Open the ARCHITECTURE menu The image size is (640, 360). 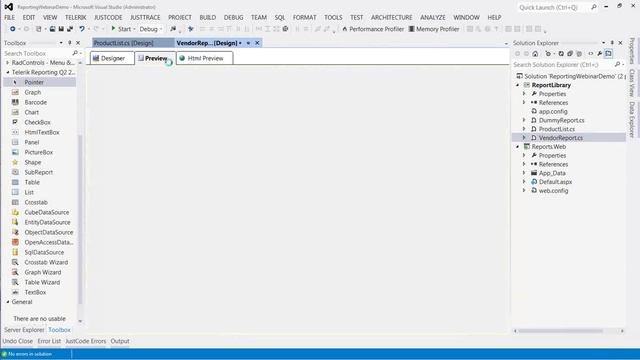[x=391, y=18]
